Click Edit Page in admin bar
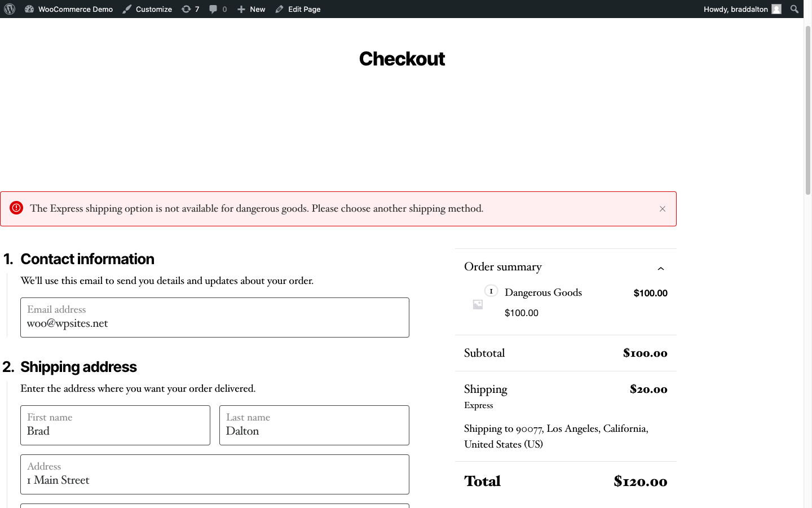Viewport: 812px width, 508px height. [298, 9]
